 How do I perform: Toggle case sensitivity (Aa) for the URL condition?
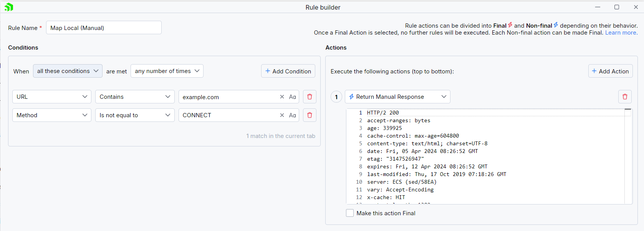click(292, 97)
